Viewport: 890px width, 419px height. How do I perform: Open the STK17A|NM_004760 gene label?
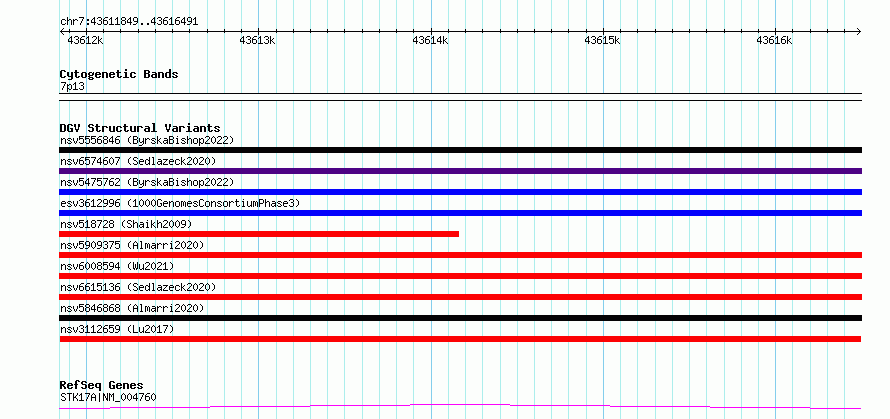coord(108,397)
